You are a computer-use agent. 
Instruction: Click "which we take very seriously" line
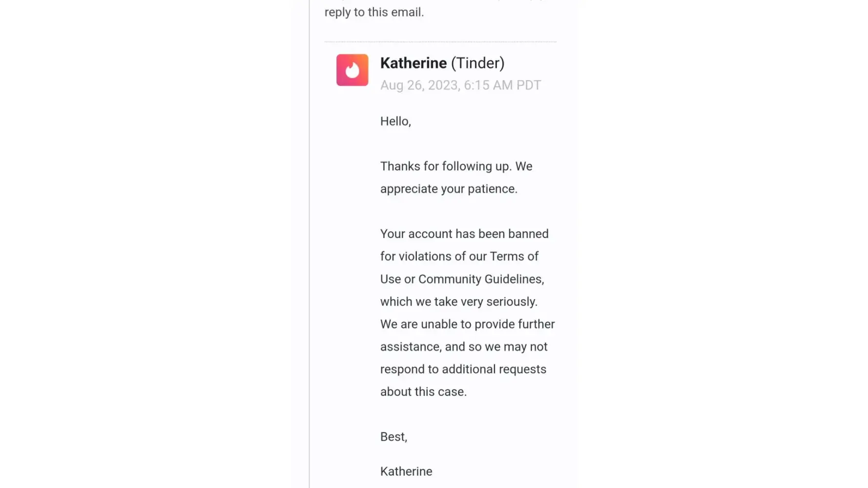click(x=458, y=302)
